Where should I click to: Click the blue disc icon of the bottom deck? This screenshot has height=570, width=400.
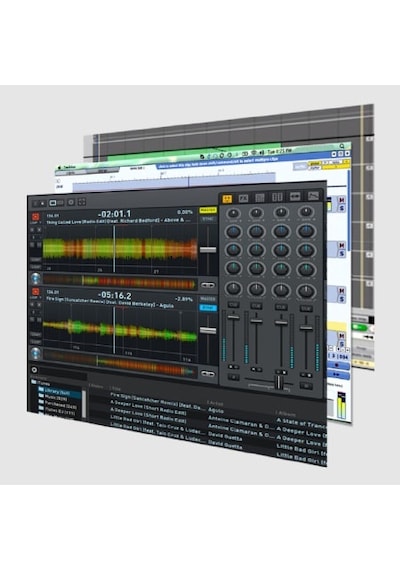click(36, 353)
